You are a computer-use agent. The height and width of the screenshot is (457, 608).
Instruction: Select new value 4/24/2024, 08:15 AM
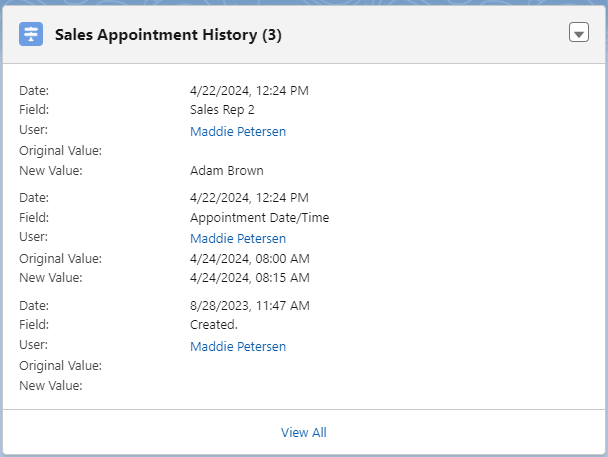250,278
